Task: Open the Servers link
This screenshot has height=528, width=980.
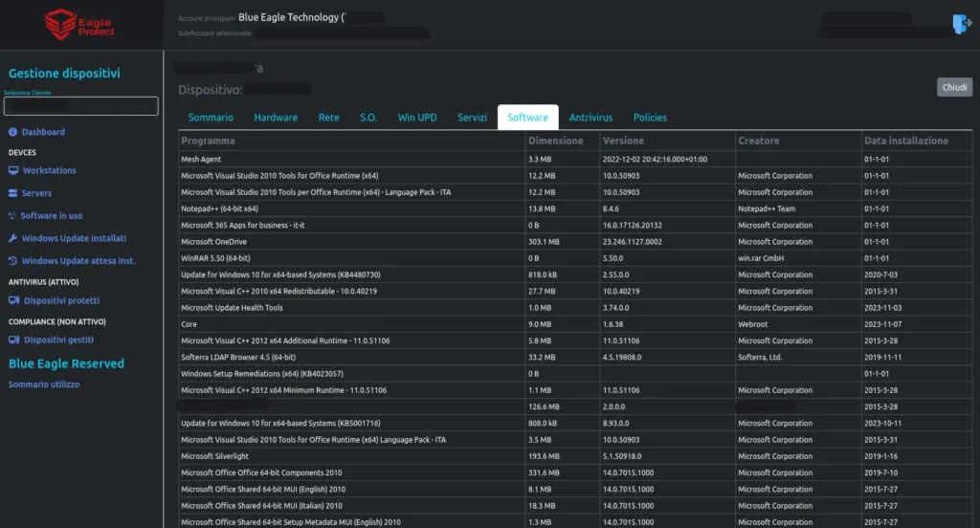Action: (37, 193)
